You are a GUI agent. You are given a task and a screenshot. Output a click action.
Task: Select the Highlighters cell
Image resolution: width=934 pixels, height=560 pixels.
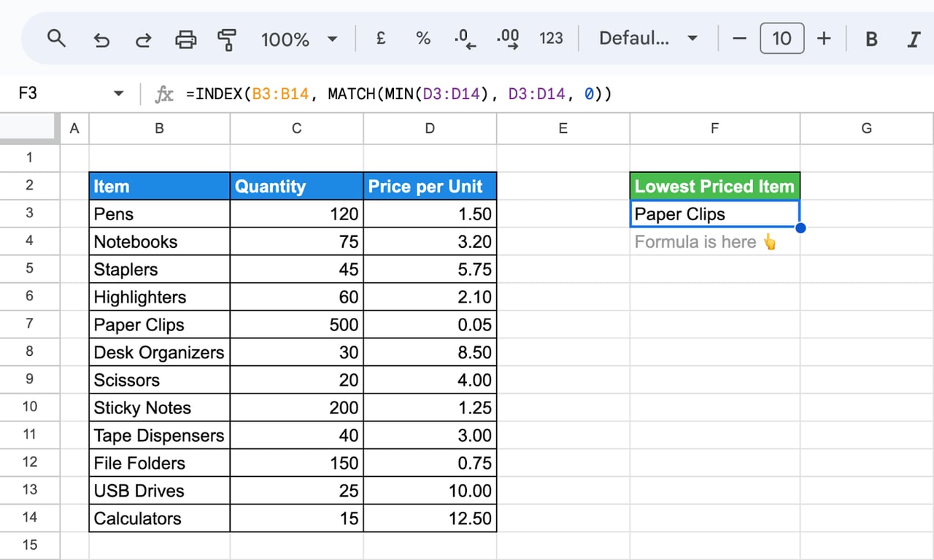coord(159,297)
